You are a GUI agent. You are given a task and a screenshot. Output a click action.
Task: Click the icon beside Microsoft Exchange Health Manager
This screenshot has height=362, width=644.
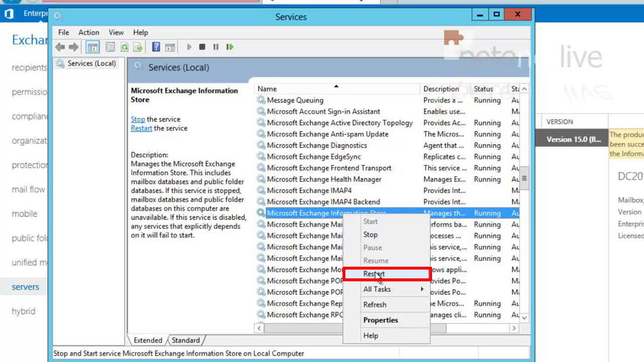coord(261,179)
